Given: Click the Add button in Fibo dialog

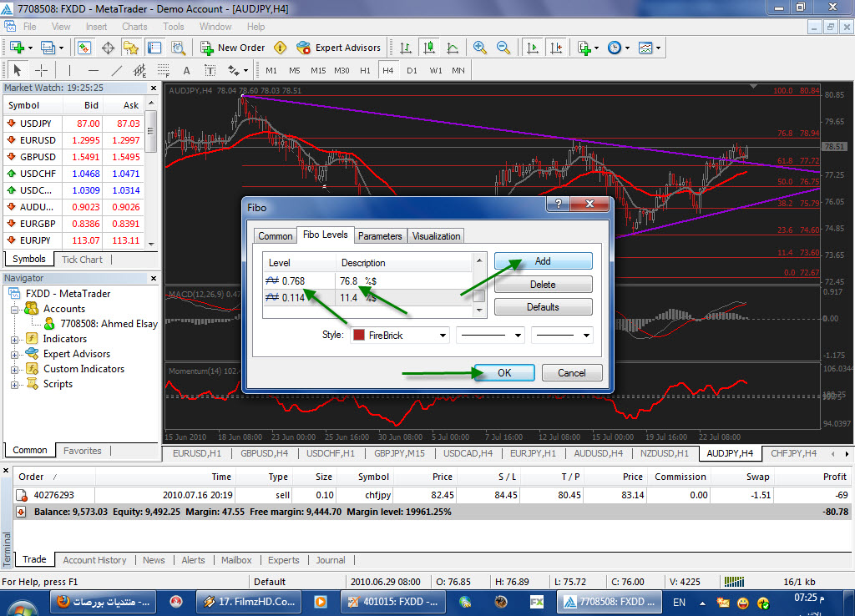Looking at the screenshot, I should [x=543, y=261].
